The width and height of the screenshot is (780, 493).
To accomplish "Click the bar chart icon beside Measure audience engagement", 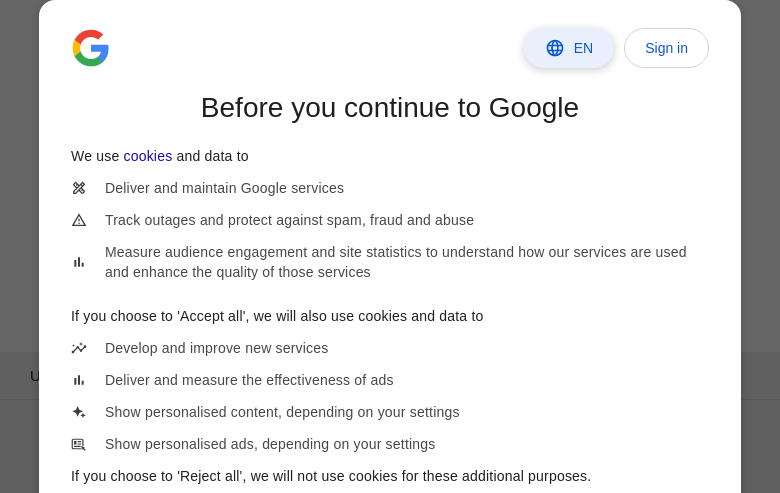I will tap(79, 262).
